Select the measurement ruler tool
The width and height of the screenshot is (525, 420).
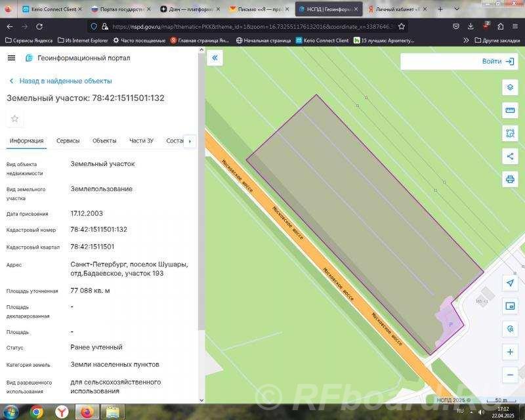click(510, 110)
